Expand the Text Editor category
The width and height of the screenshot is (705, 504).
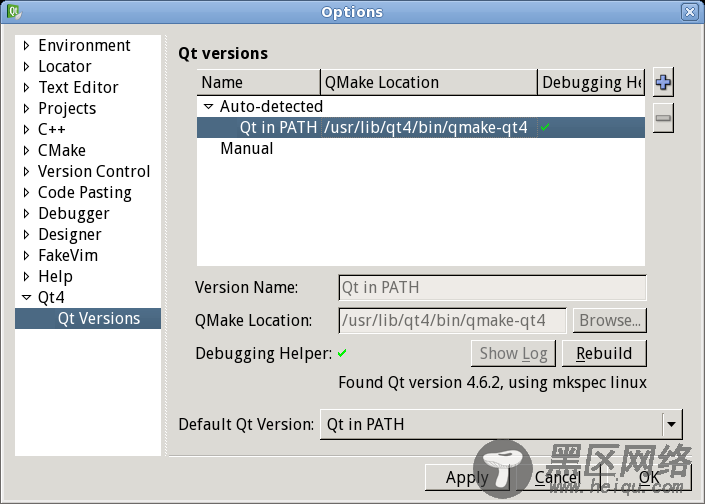point(26,87)
